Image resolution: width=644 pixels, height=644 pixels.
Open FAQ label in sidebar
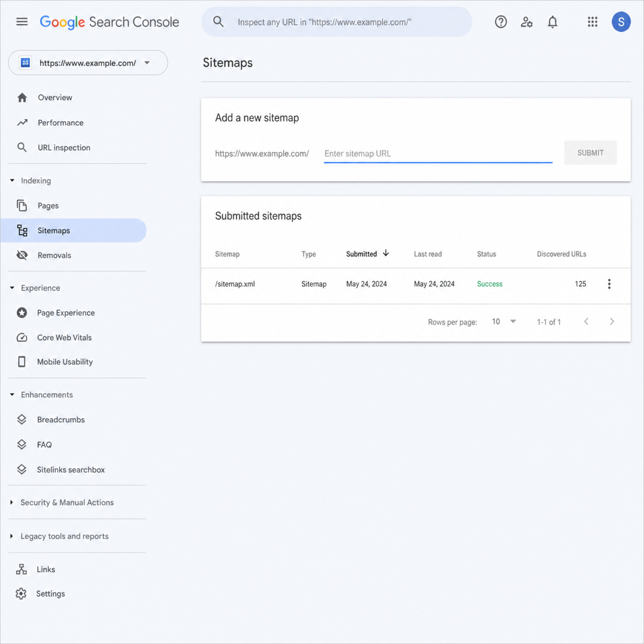click(45, 445)
